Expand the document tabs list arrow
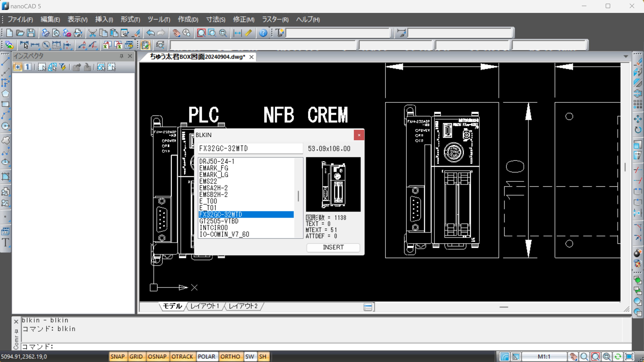Screen dimensions: 644x362 pos(626,56)
